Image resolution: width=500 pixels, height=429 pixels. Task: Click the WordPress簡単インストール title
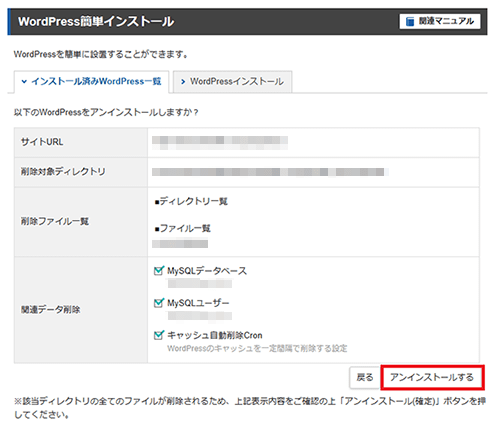tap(96, 22)
